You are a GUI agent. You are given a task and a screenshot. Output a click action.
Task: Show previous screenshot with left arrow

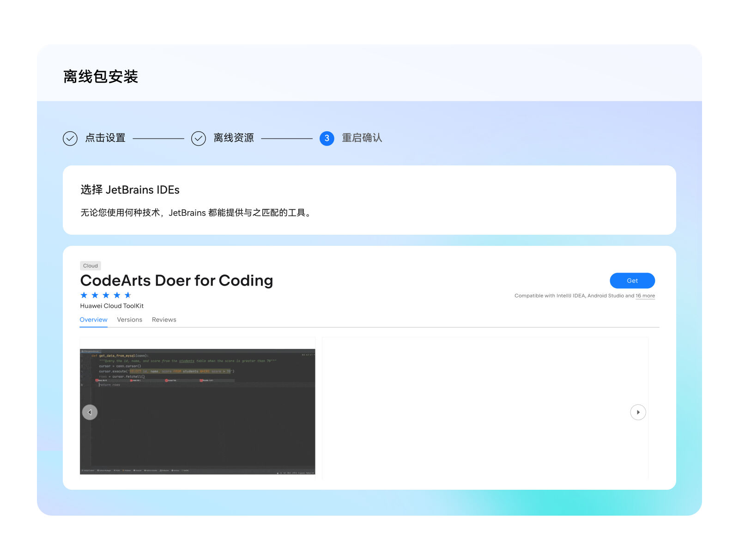point(90,412)
